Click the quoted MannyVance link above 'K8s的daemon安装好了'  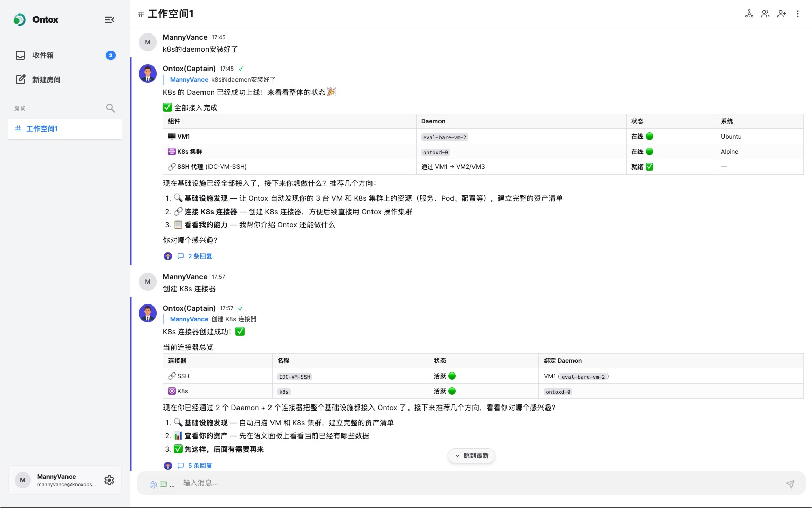coord(189,80)
